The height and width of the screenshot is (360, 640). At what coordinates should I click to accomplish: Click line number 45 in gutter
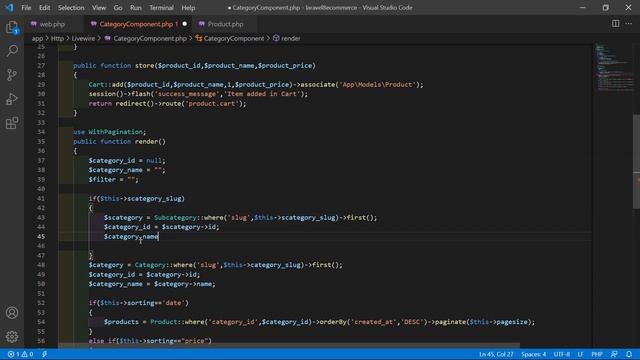tap(41, 236)
